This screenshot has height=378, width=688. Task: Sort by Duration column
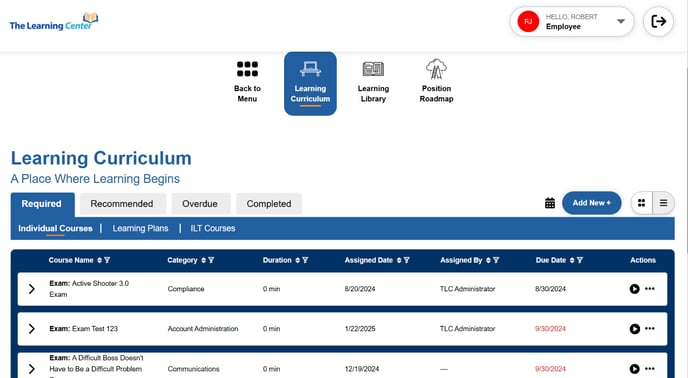point(298,260)
